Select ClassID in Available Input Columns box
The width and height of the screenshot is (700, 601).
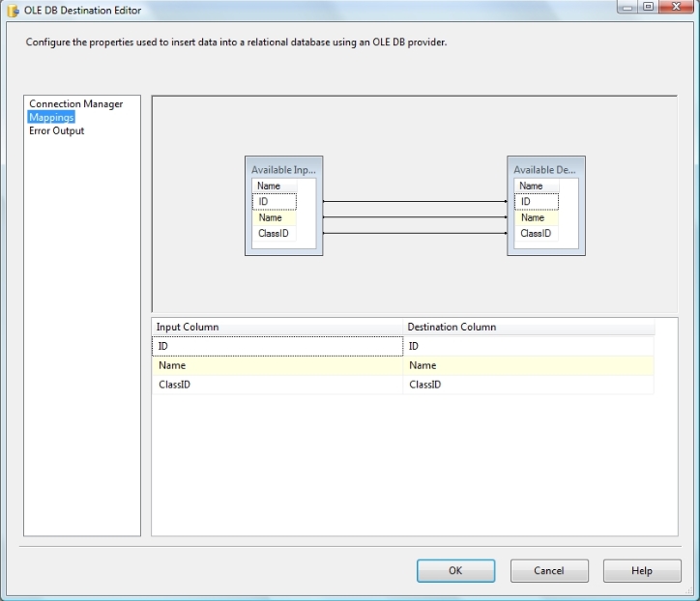tap(275, 234)
